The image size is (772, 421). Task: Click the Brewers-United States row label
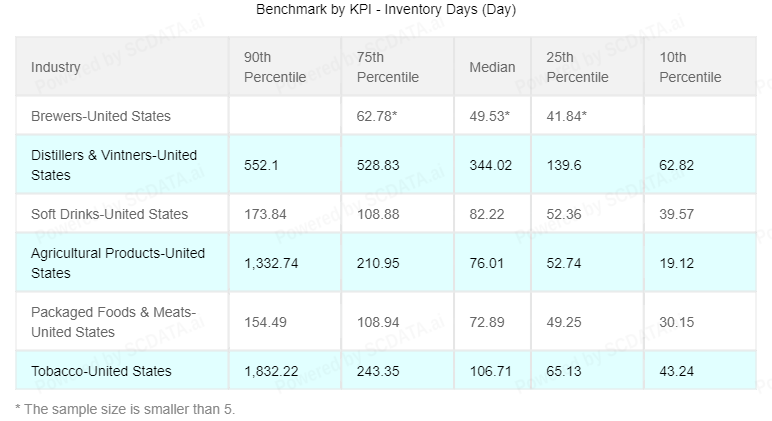101,116
